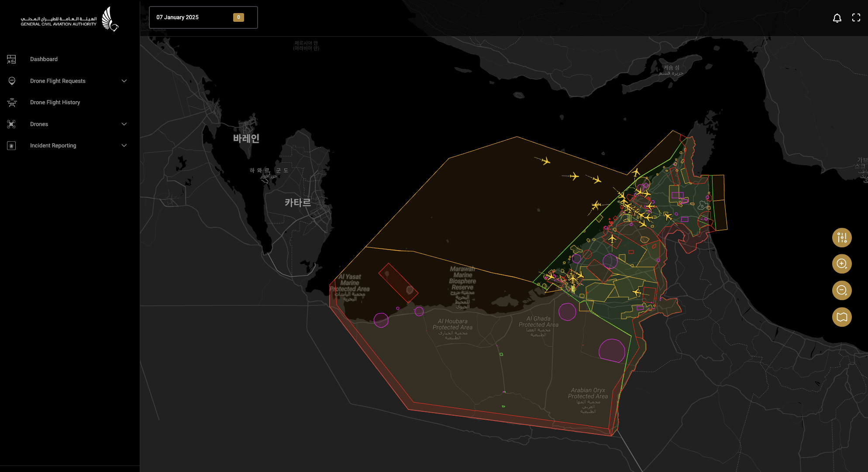Expand the Drones submenu chevron
Viewport: 868px width, 472px height.
pos(124,124)
